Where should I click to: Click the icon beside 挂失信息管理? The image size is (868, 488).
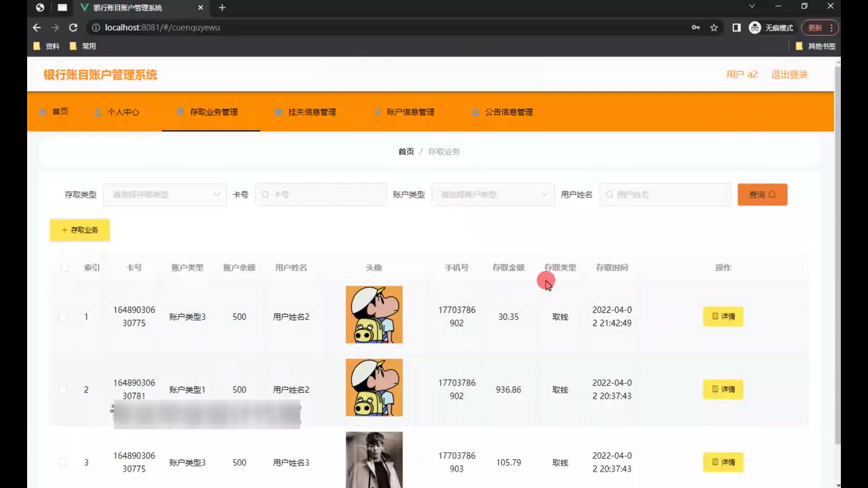pyautogui.click(x=278, y=112)
